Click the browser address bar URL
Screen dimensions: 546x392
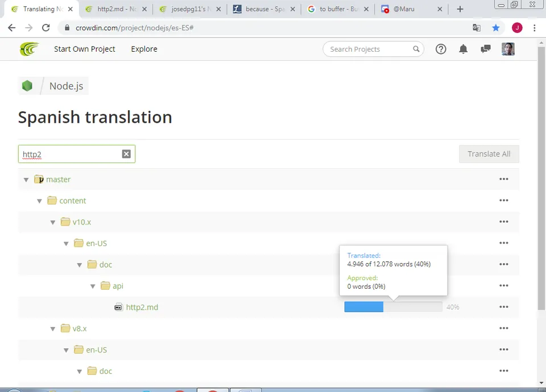point(134,28)
